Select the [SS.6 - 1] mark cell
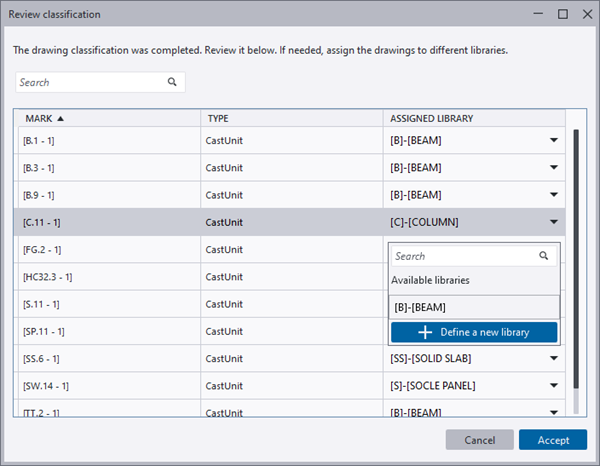Image resolution: width=600 pixels, height=466 pixels. [107, 359]
